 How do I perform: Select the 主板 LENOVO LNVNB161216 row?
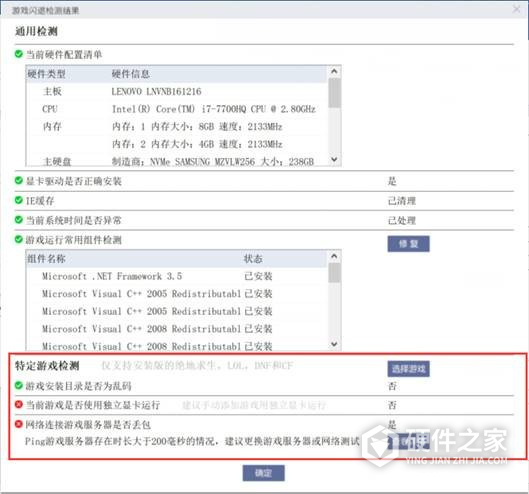(x=176, y=91)
